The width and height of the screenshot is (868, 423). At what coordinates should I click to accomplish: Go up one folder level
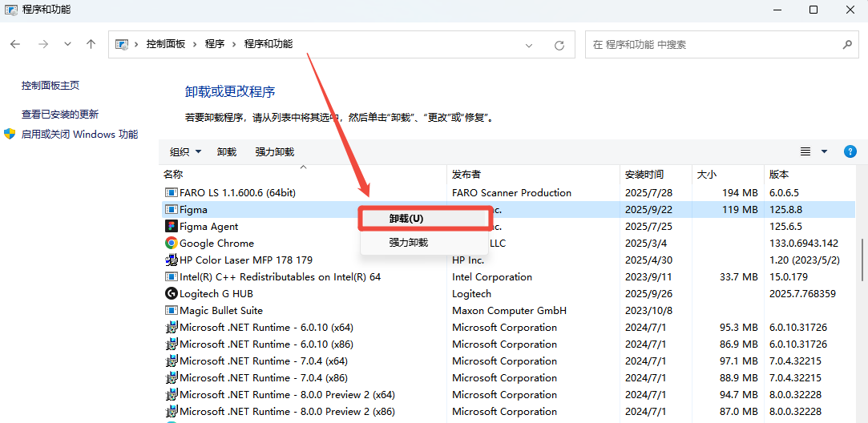coord(91,45)
